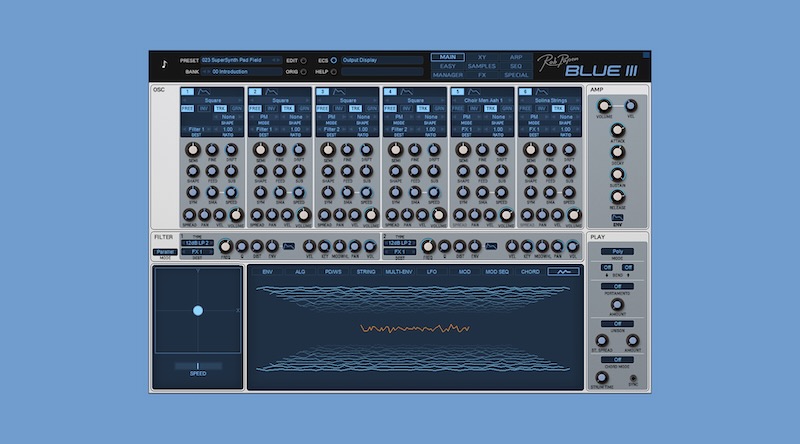Toggle oscillator 2 number button on/off
Screen dimensions: 800x444
pyautogui.click(x=255, y=92)
